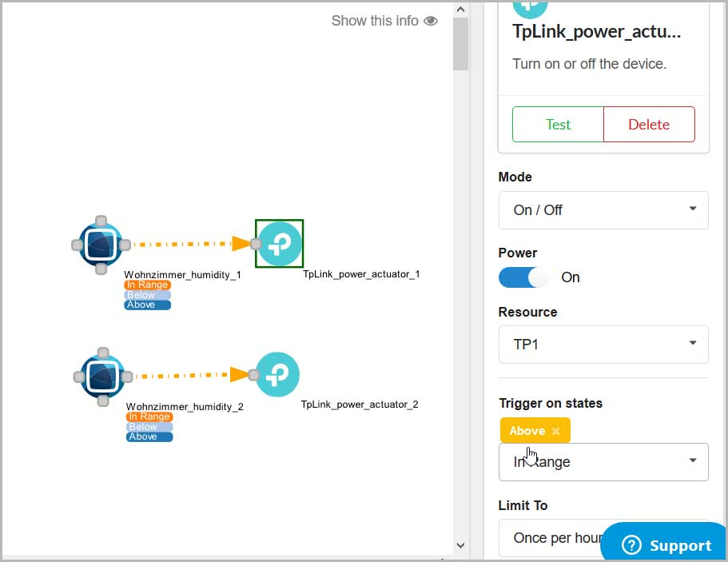Click the TpLink_power_actuator_1 label
The height and width of the screenshot is (562, 728).
361,274
